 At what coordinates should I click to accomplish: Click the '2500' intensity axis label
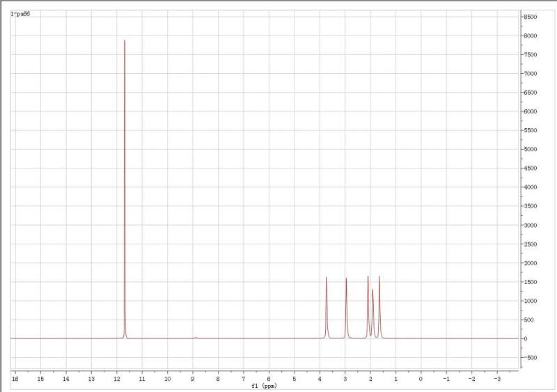[531, 244]
